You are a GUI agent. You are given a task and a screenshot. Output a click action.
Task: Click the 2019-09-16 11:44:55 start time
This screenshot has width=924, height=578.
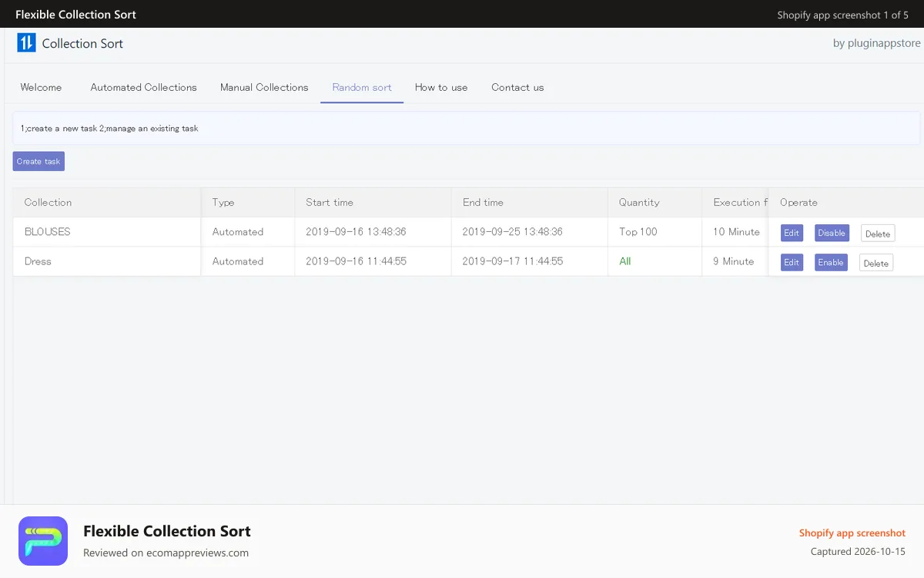[356, 261]
